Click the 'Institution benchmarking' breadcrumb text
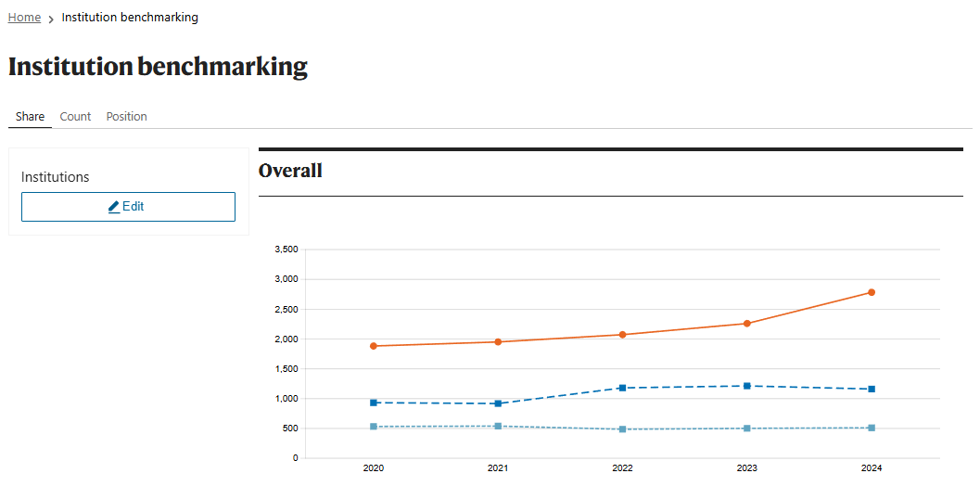Screen dimensions: 980x499 click(x=130, y=18)
